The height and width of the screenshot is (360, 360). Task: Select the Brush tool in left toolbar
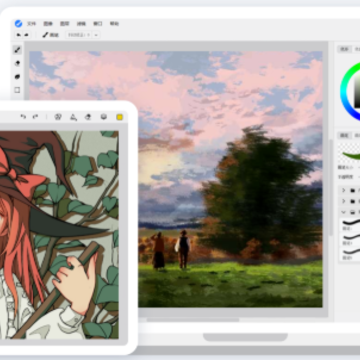(x=17, y=50)
